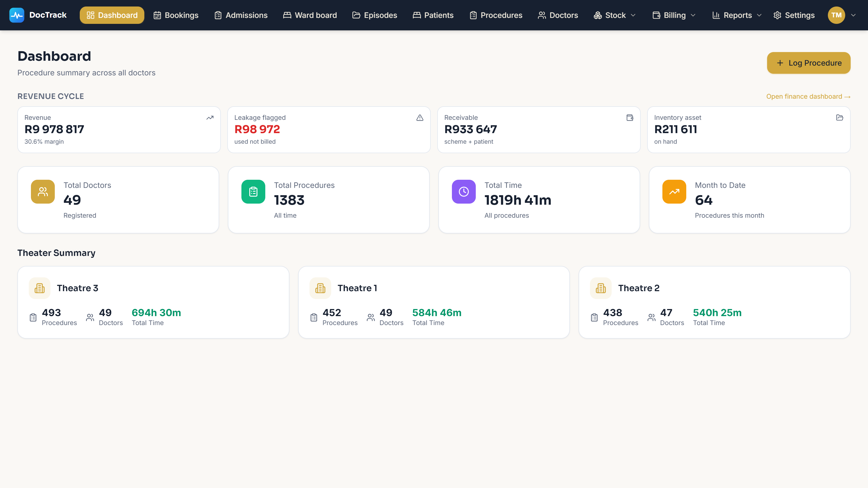Open the Episodes section
The width and height of the screenshot is (868, 488).
(x=375, y=15)
